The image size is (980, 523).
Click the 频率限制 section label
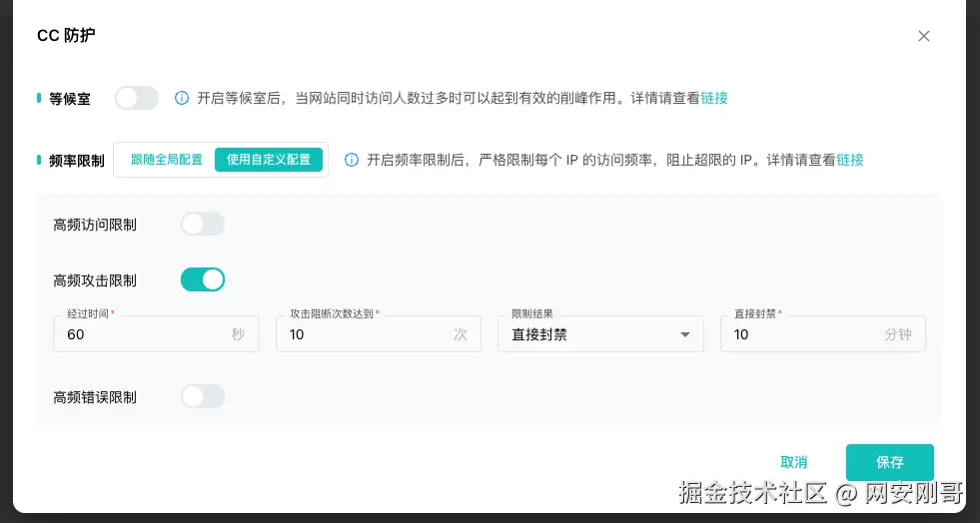pos(76,161)
